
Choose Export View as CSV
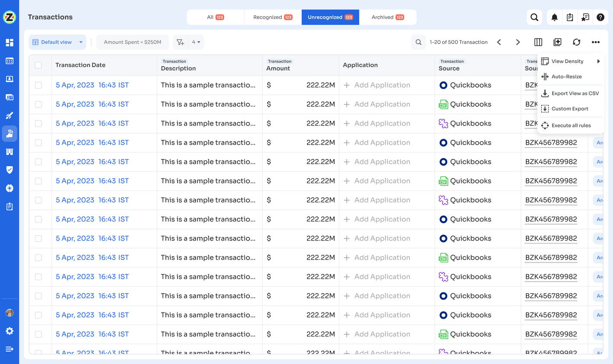[x=571, y=93]
